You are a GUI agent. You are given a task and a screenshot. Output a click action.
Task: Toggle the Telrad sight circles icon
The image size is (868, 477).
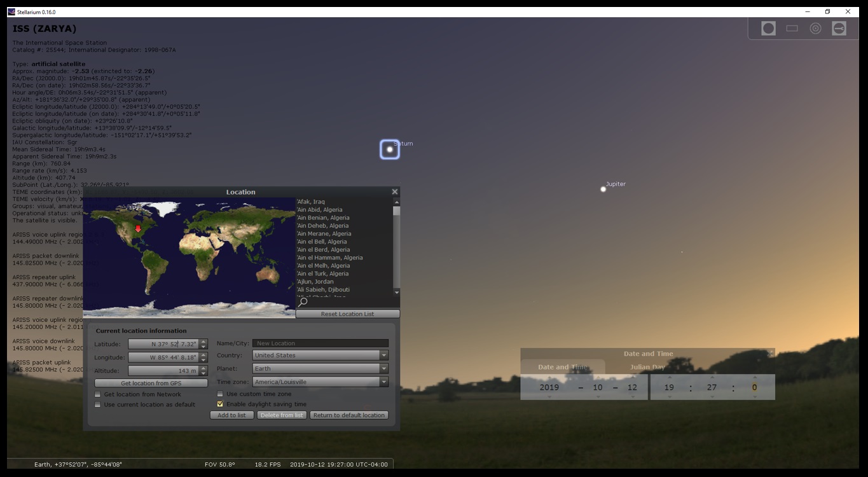[x=815, y=28]
